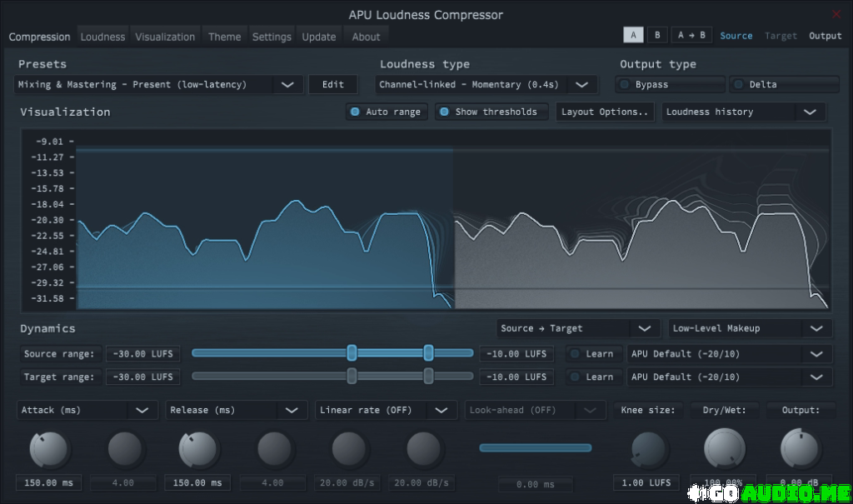853x504 pixels.
Task: Click the Release time knob
Action: click(x=197, y=450)
